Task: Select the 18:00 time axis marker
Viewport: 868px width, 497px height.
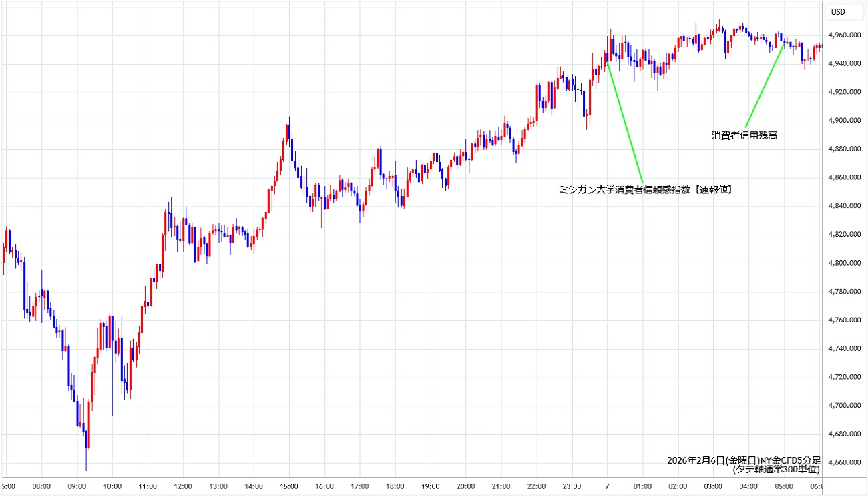Action: click(395, 486)
